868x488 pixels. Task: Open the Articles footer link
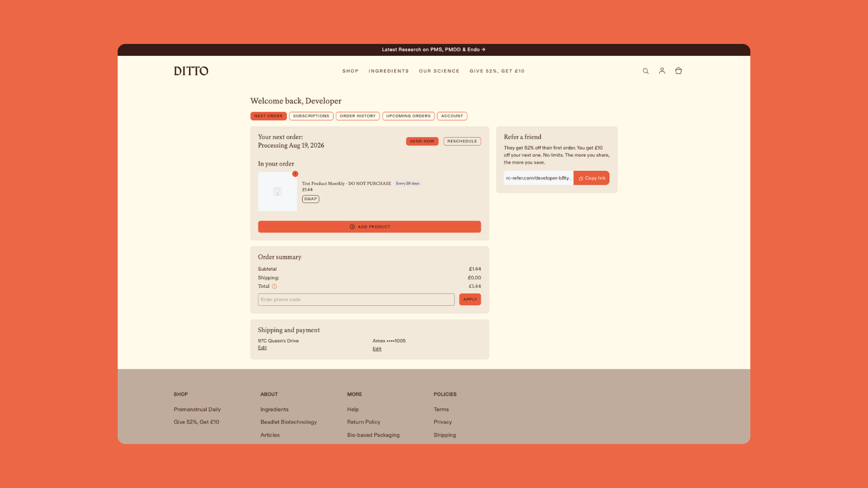click(x=270, y=435)
